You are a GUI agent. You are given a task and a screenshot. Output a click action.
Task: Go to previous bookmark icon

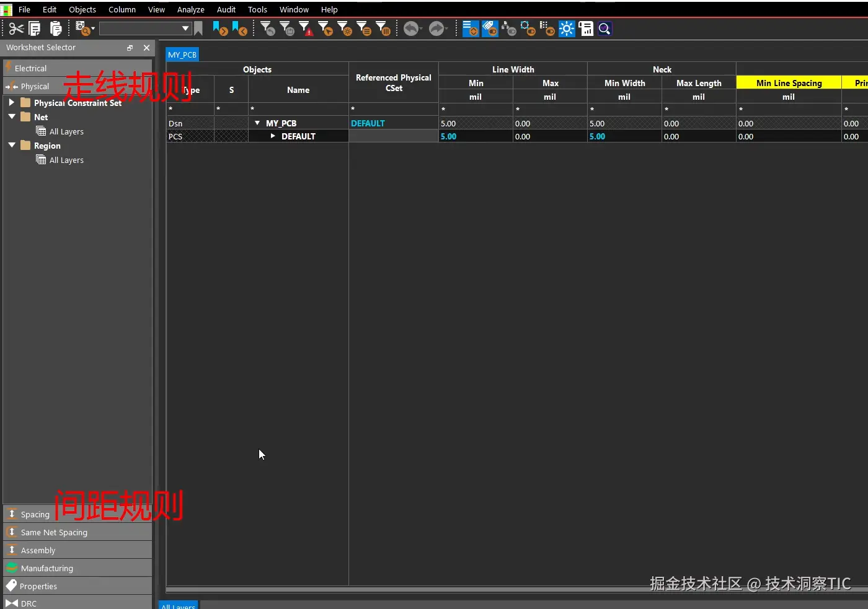pyautogui.click(x=239, y=28)
